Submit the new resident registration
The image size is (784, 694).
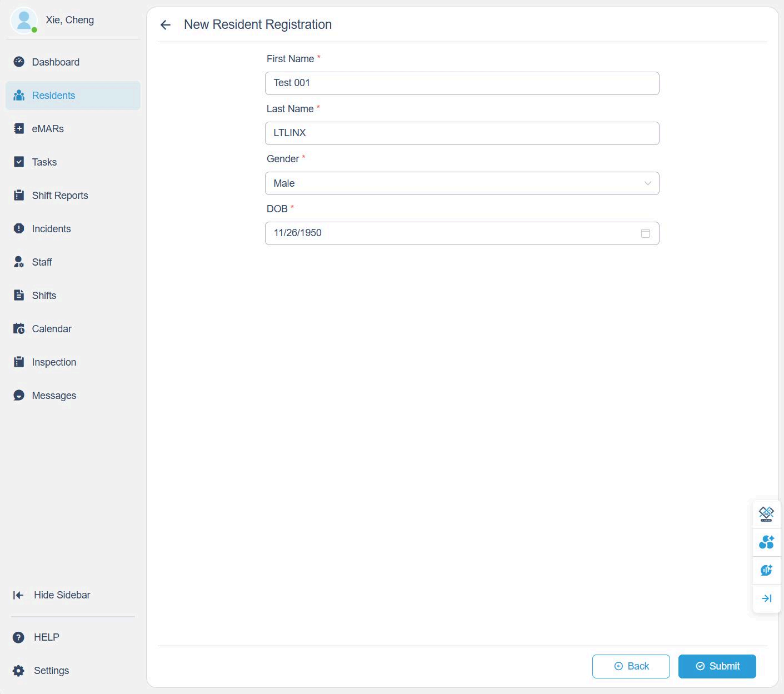tap(717, 666)
